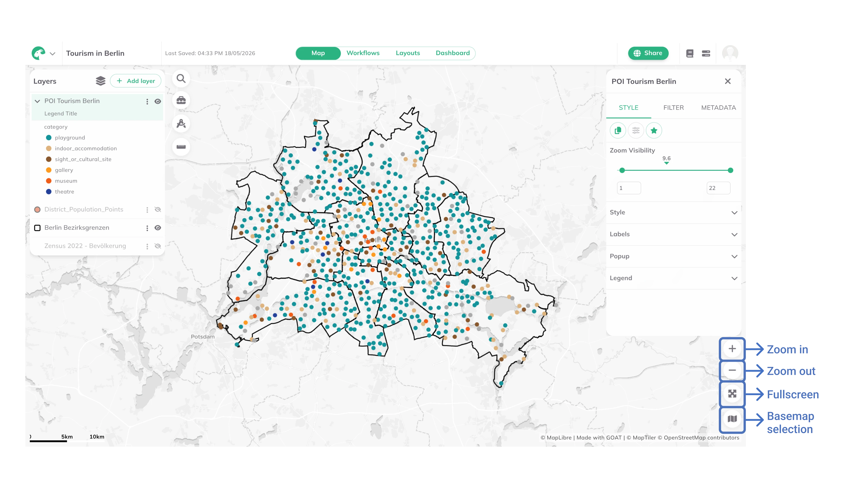Switch to the Workflows view

[363, 53]
